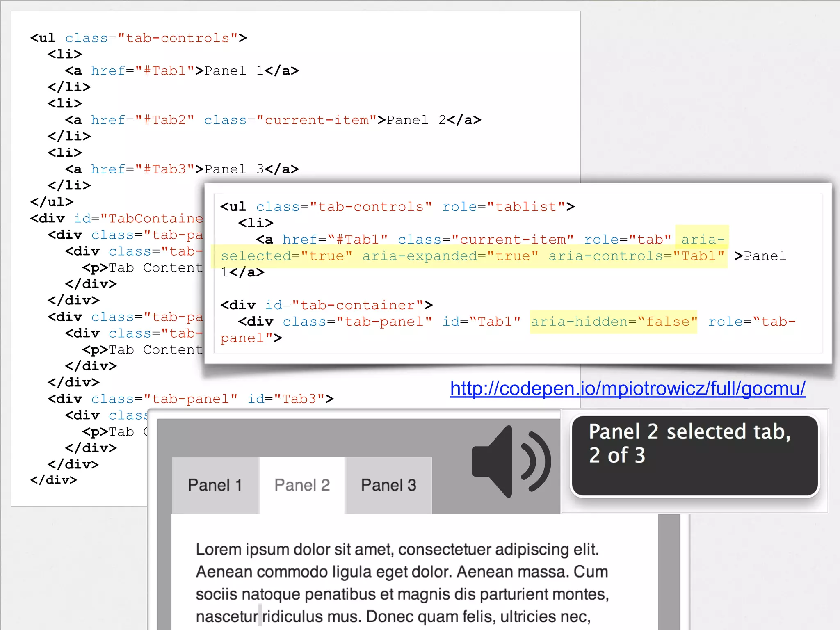Select the Panel 2 tab
This screenshot has height=630, width=840.
(302, 485)
